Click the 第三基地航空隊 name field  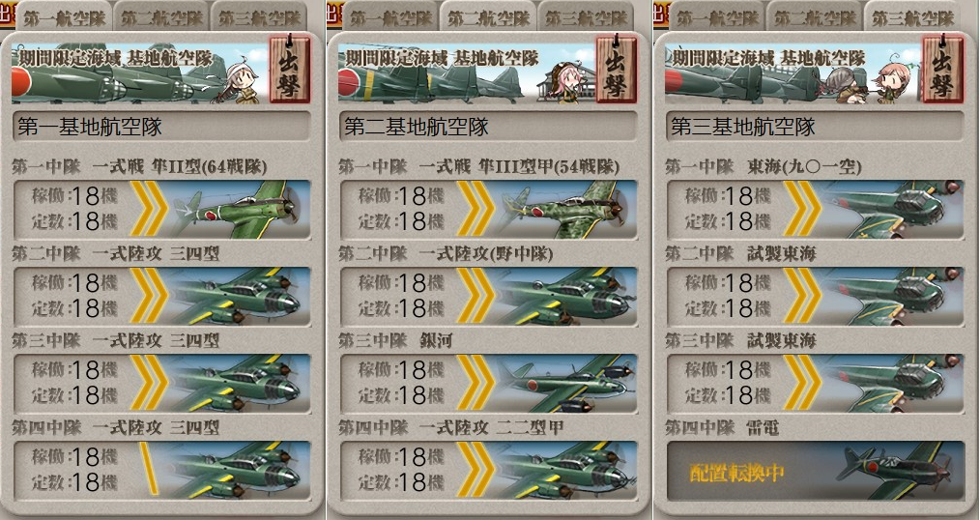[815, 127]
